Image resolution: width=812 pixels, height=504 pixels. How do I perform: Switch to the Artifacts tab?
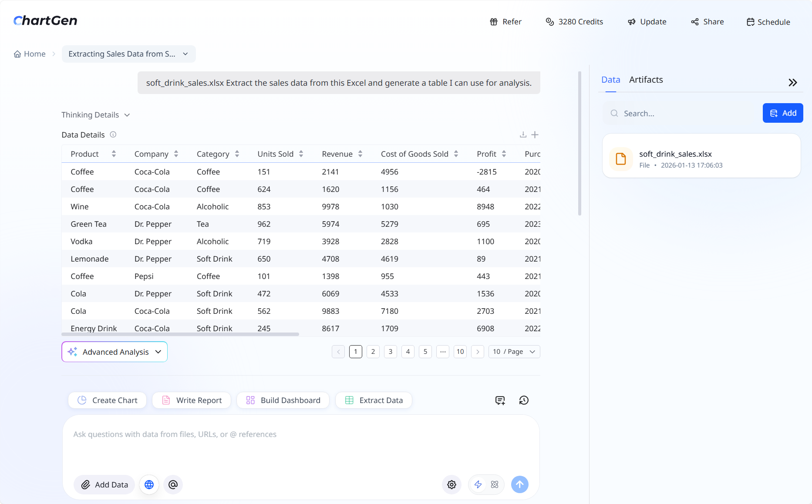click(646, 80)
